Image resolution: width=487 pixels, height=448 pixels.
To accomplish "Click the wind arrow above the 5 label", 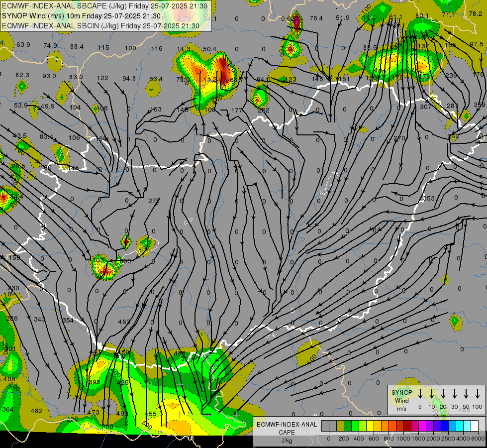I will pyautogui.click(x=420, y=394).
